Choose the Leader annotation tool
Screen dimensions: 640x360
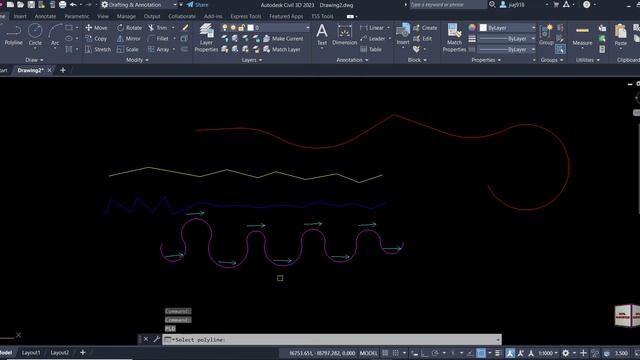coord(373,39)
